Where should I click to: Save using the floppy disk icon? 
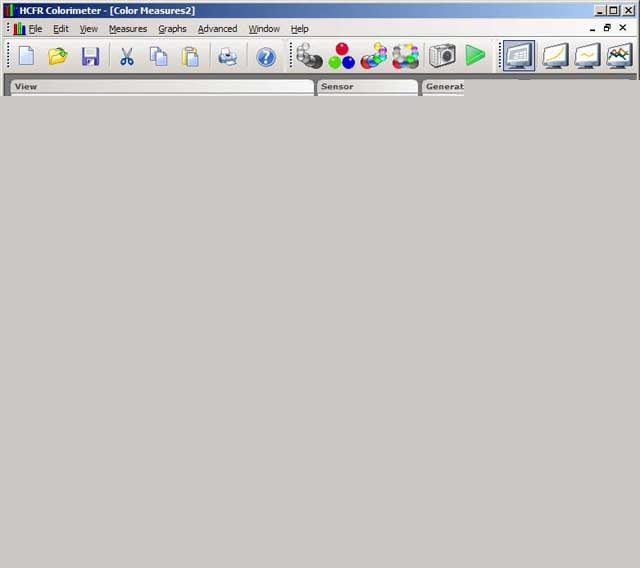click(x=90, y=56)
